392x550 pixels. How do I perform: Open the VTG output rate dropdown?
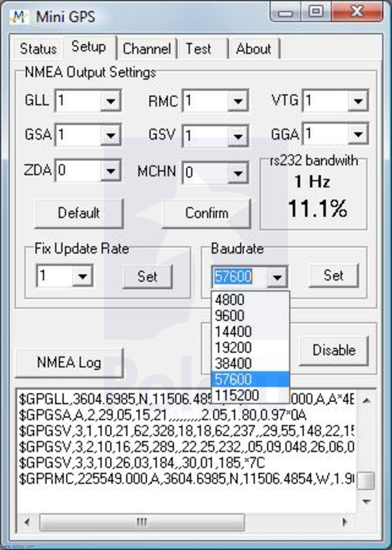tap(358, 102)
